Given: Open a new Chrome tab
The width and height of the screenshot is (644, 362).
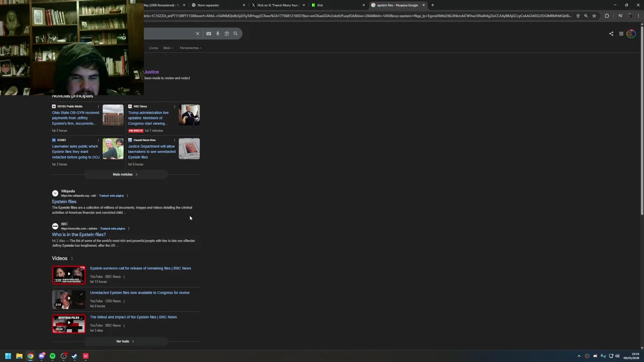Looking at the screenshot, I should (x=432, y=5).
